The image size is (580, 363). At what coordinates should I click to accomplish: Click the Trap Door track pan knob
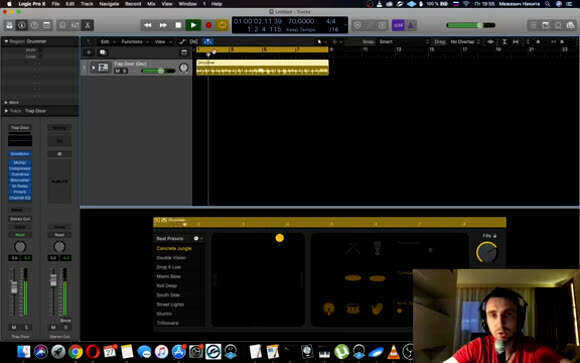(x=183, y=68)
